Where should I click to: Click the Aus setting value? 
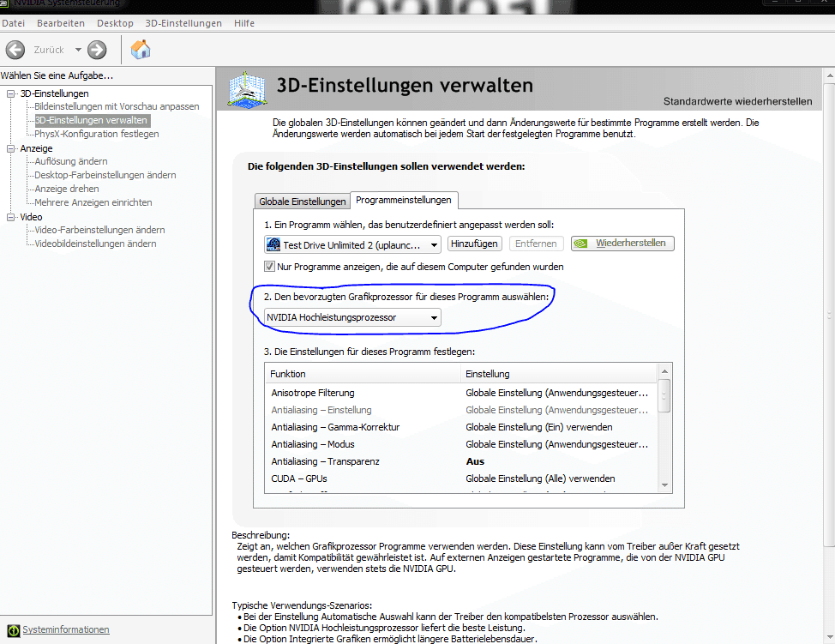point(475,461)
